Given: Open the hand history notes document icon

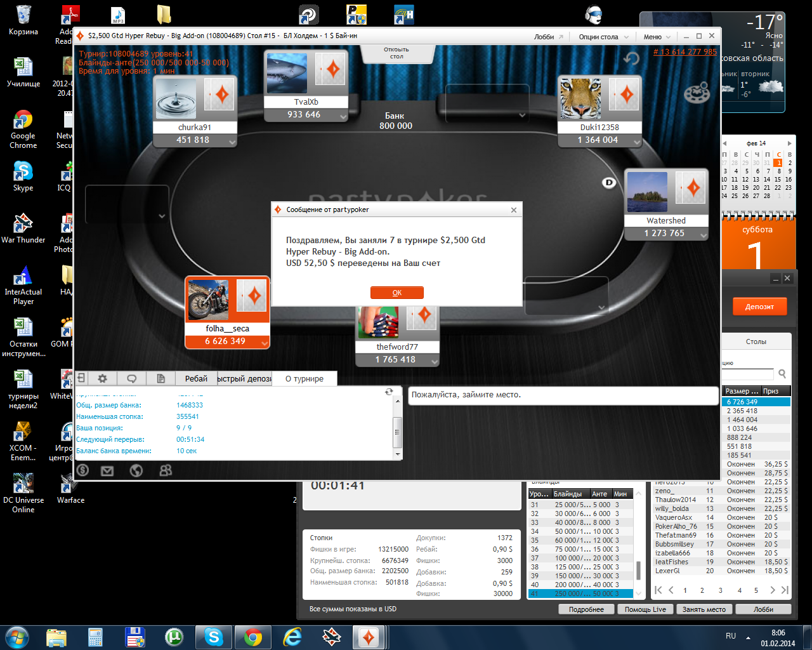Looking at the screenshot, I should coord(161,378).
